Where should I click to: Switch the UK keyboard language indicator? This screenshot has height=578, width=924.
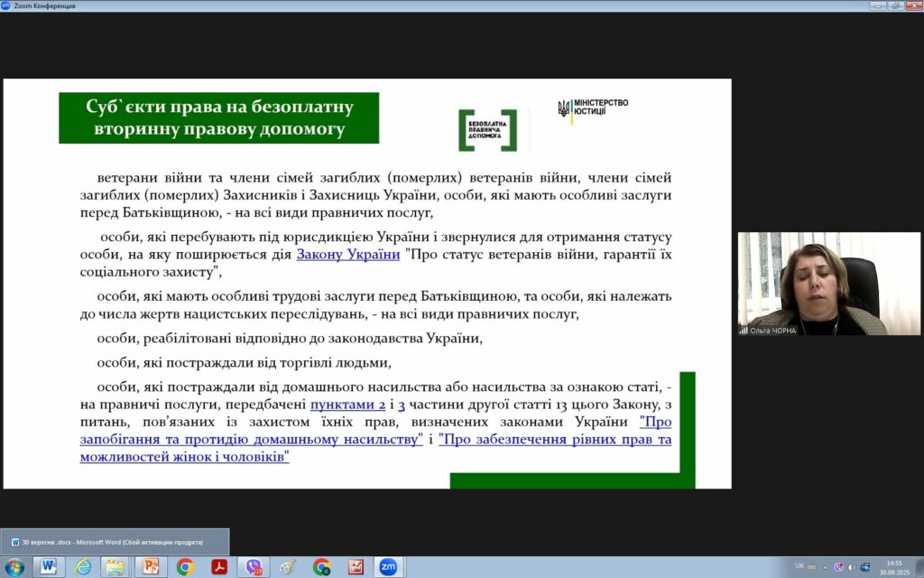799,566
